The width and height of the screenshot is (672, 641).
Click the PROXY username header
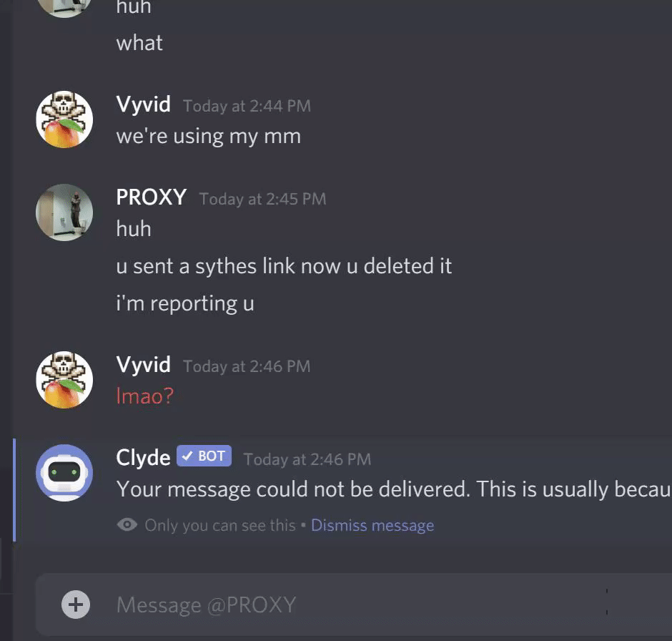(x=152, y=197)
